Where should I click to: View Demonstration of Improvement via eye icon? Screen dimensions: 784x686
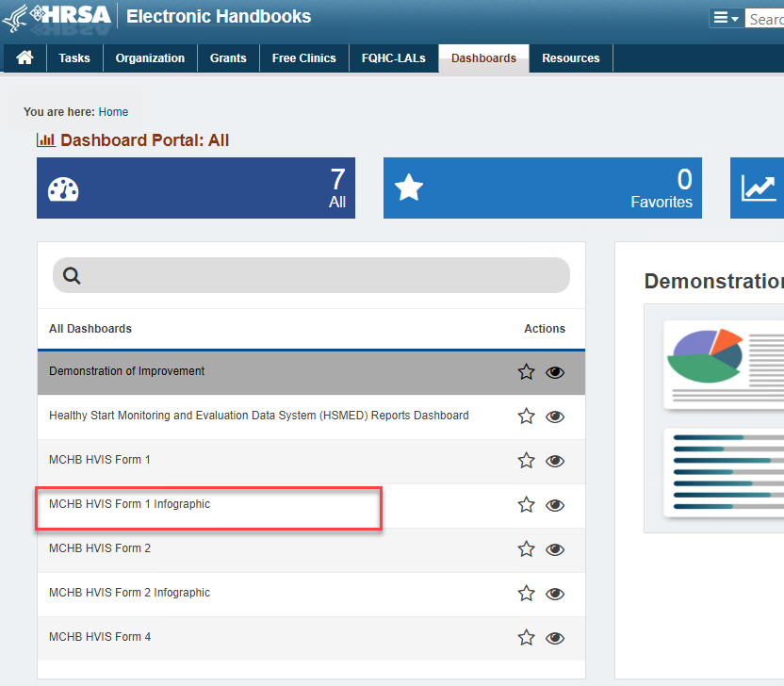[555, 372]
